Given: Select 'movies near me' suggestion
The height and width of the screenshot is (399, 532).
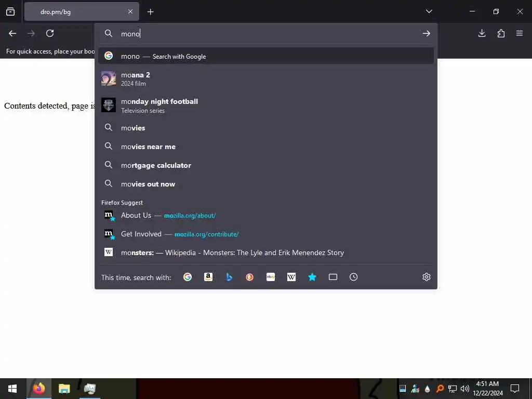Looking at the screenshot, I should pos(265,147).
